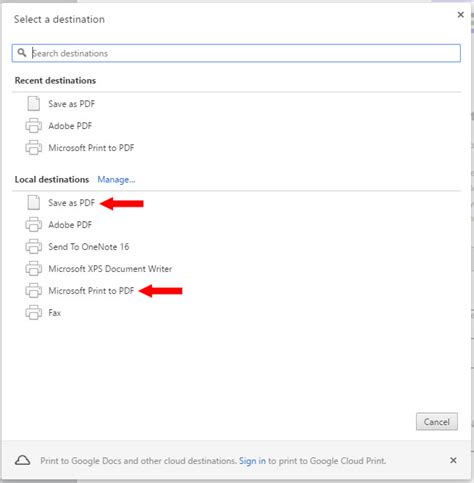Choose Microsoft XPS Document Writer
The image size is (474, 483).
pos(110,269)
